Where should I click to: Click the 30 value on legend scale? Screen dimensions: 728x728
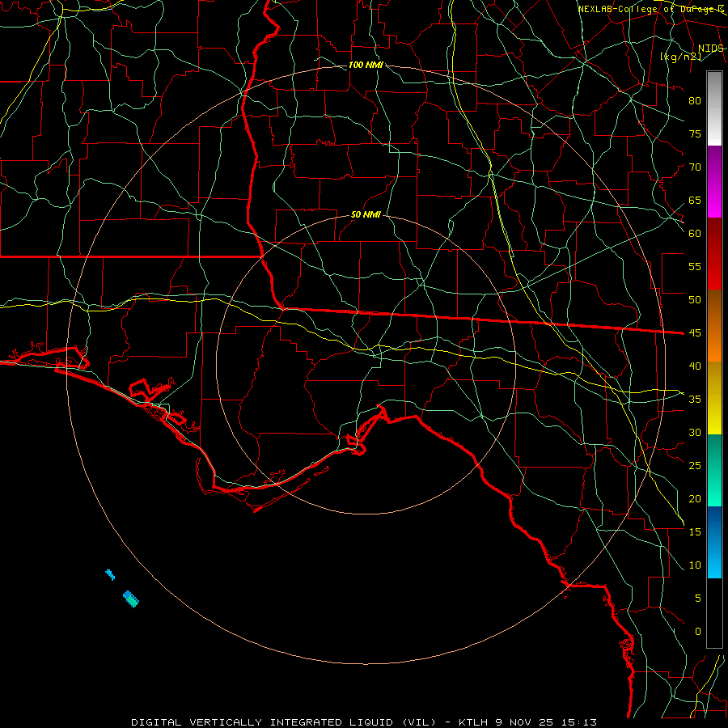pyautogui.click(x=695, y=432)
